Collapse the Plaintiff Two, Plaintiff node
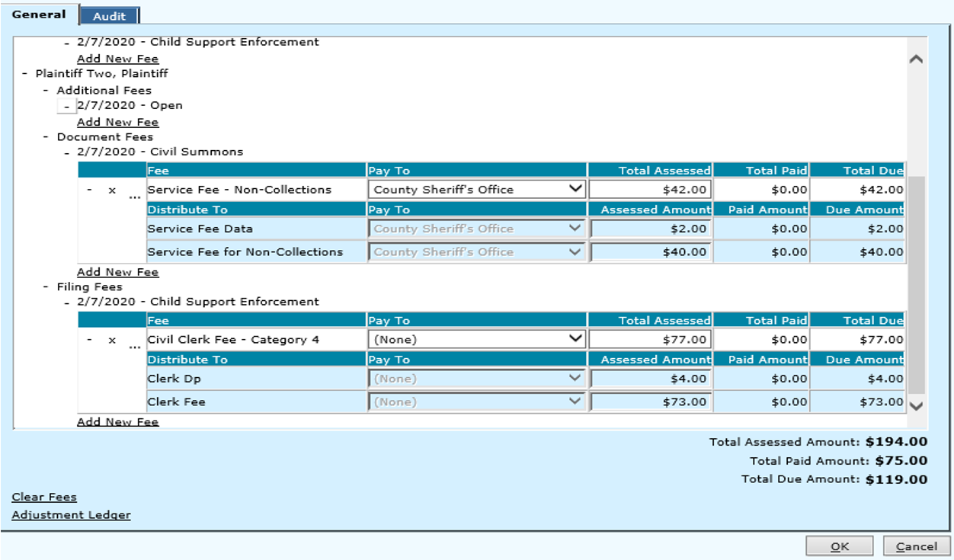The width and height of the screenshot is (954, 560). point(25,75)
